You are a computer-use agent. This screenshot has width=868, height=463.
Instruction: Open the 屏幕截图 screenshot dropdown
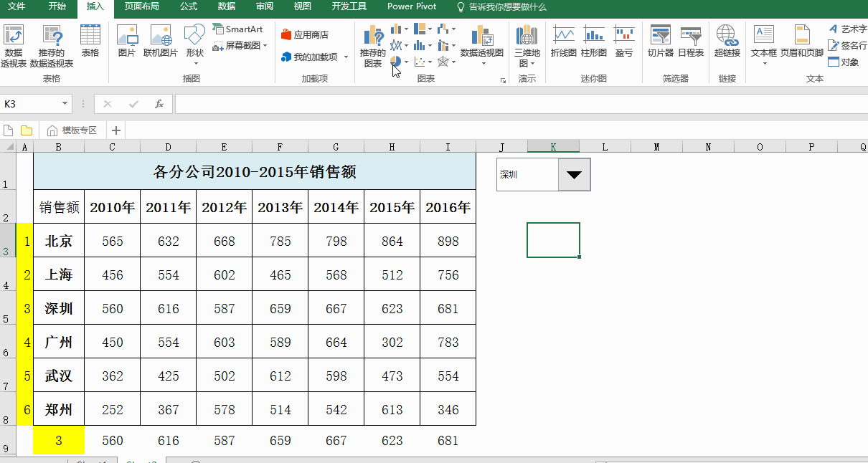265,45
